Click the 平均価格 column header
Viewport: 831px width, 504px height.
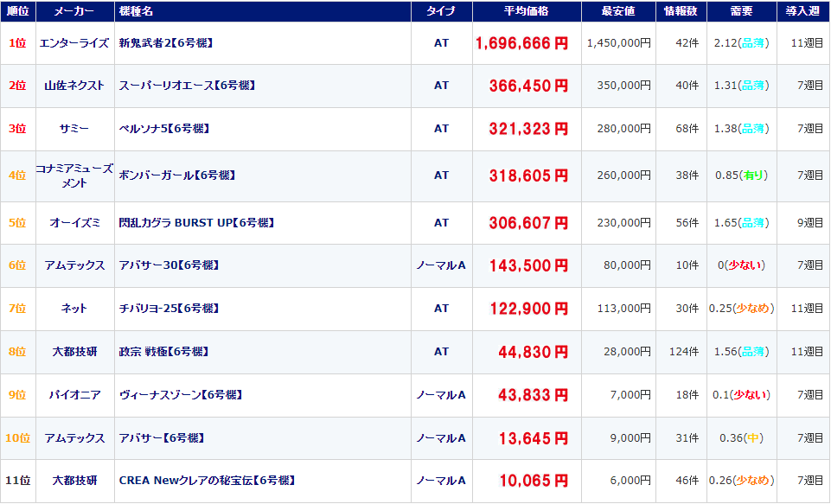point(527,11)
